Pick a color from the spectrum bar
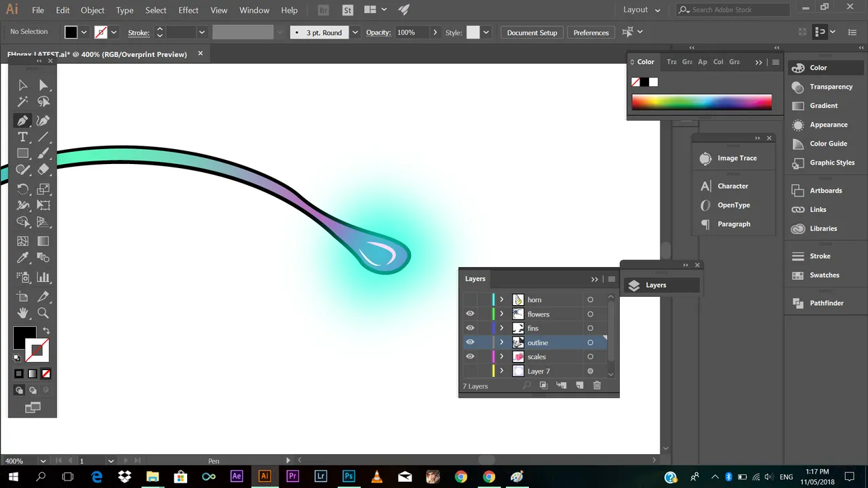 [702, 102]
